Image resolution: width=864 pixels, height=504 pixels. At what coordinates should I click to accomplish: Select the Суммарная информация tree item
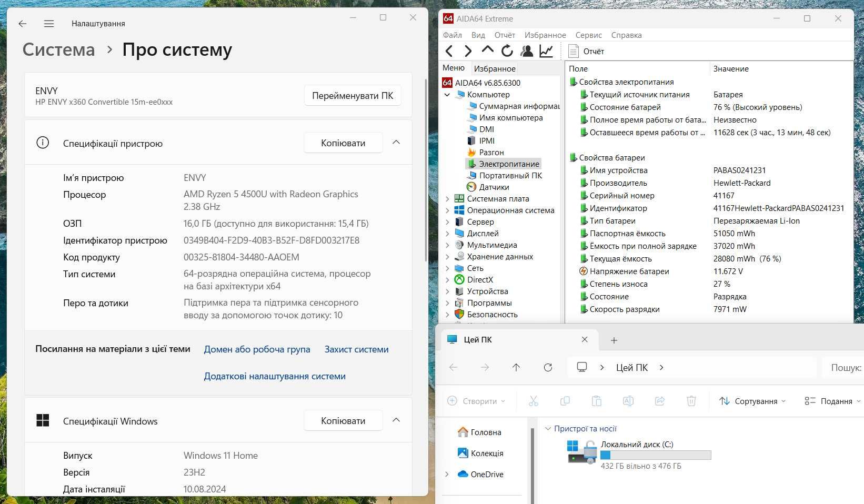[513, 106]
